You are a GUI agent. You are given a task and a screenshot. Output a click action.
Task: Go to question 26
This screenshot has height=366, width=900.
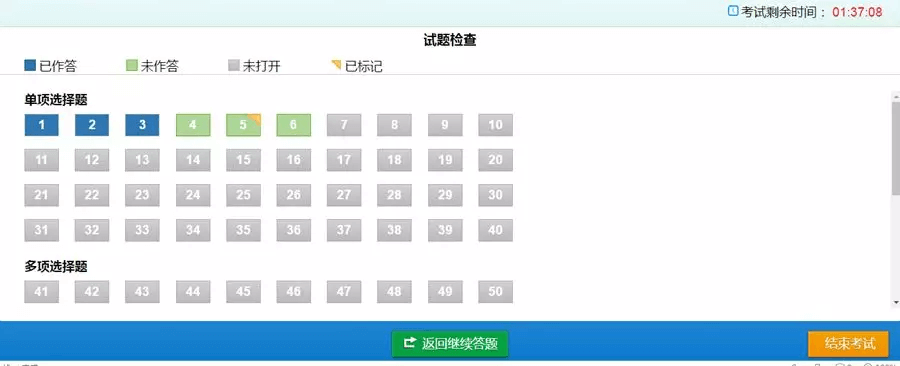294,195
